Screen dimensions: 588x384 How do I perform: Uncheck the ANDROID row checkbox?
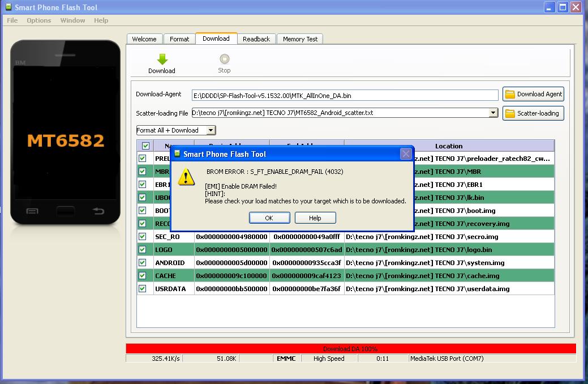[143, 262]
